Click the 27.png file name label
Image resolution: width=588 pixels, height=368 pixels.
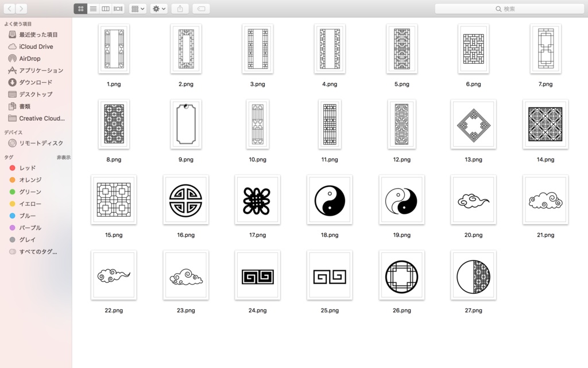pyautogui.click(x=473, y=310)
